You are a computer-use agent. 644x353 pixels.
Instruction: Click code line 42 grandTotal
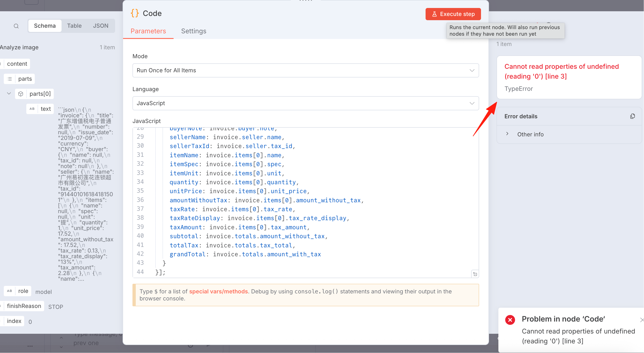[x=245, y=254]
